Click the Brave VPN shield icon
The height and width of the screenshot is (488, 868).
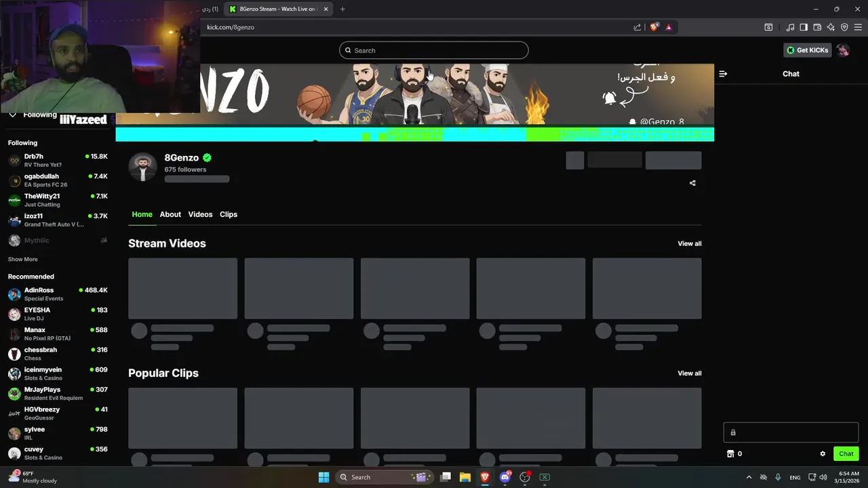844,27
